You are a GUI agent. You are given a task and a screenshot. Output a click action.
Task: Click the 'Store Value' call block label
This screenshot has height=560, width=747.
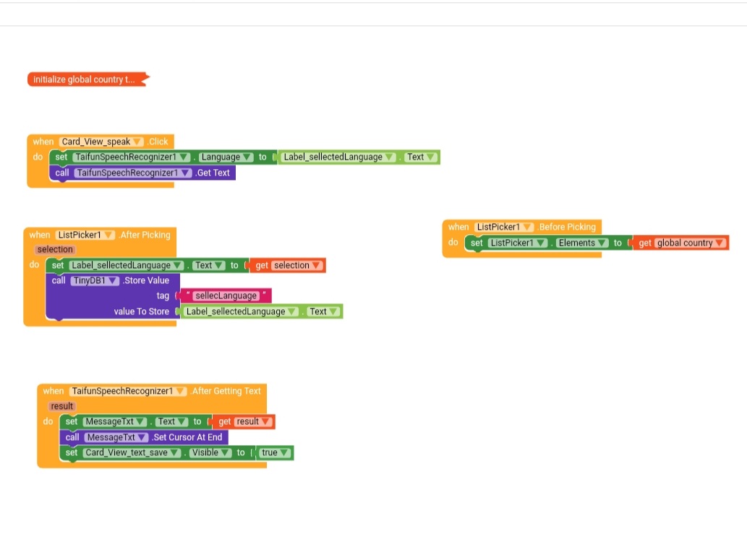click(146, 280)
